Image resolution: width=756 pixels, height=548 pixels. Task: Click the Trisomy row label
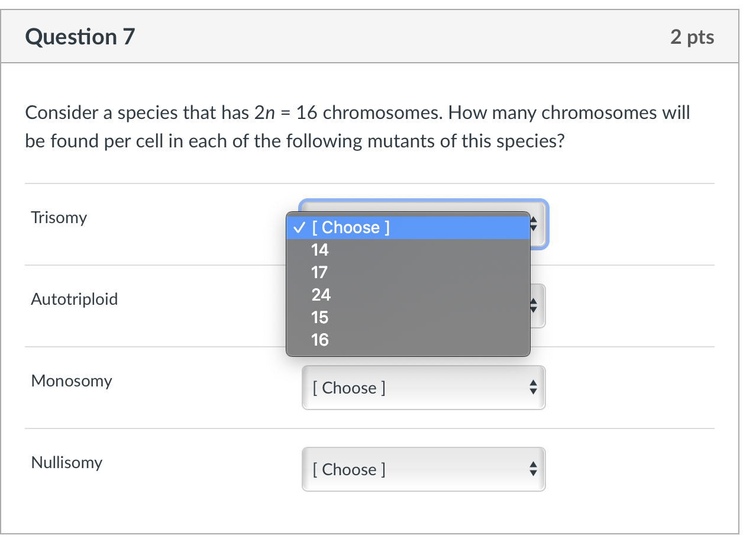[59, 217]
